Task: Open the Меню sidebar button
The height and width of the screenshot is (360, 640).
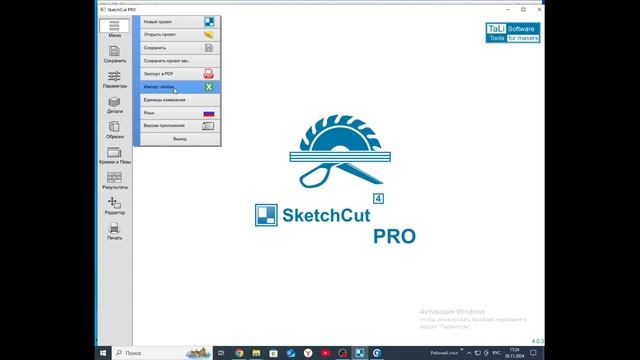Action: coord(114,28)
